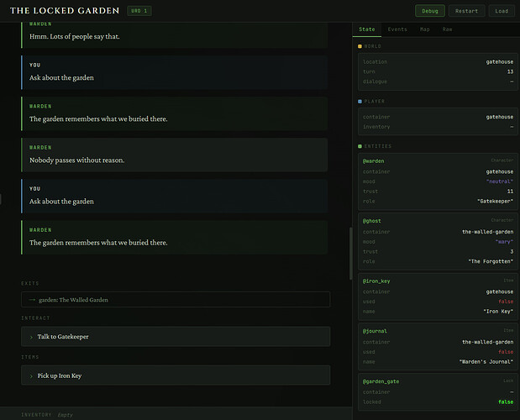
Task: Click the green Entities section marker
Action: 360,146
